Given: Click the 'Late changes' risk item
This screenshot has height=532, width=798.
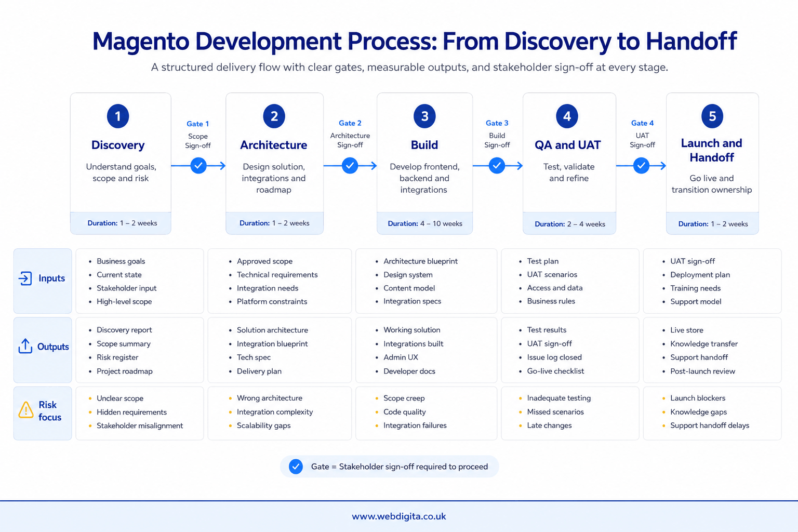Looking at the screenshot, I should [549, 425].
